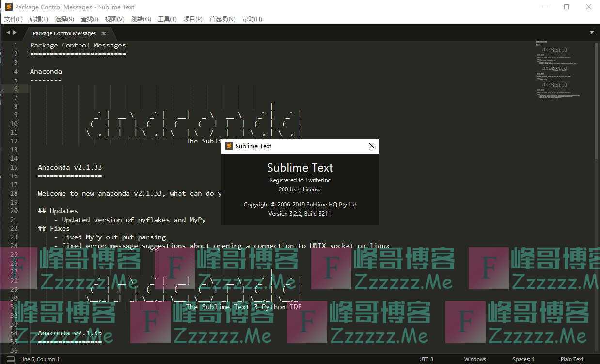600x364 pixels.
Task: Open the 帮助(H) help menu
Action: click(252, 19)
